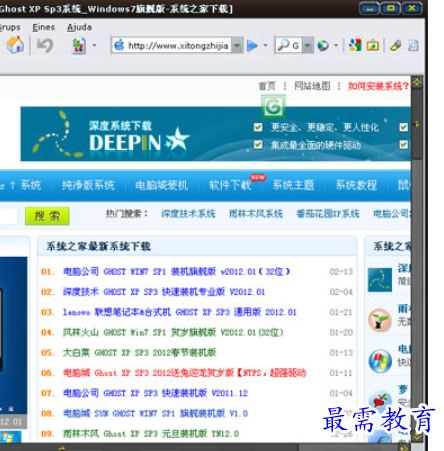Screen dimensions: 444x451
Task: Open the Eines menu
Action: pyautogui.click(x=43, y=27)
